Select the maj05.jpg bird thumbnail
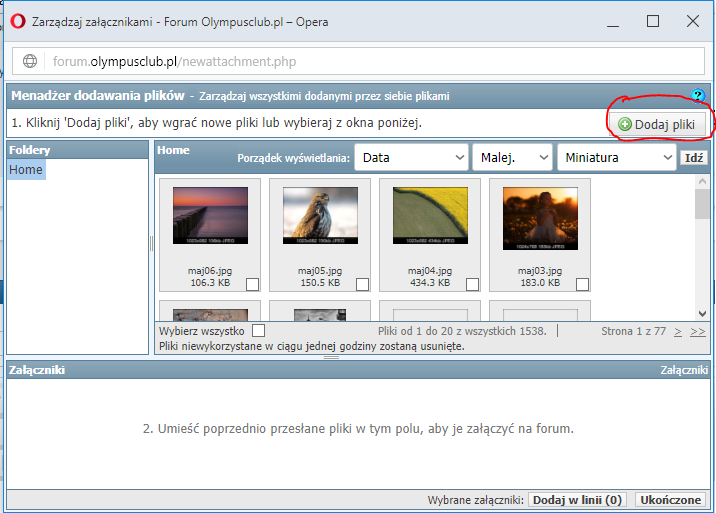Screen dimensions: 716x513 (x=320, y=217)
